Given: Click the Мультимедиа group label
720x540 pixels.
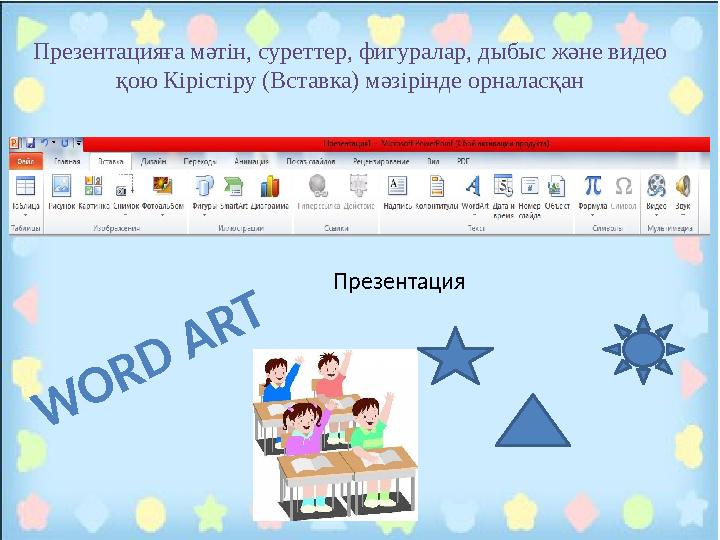Looking at the screenshot, I should click(x=669, y=228).
